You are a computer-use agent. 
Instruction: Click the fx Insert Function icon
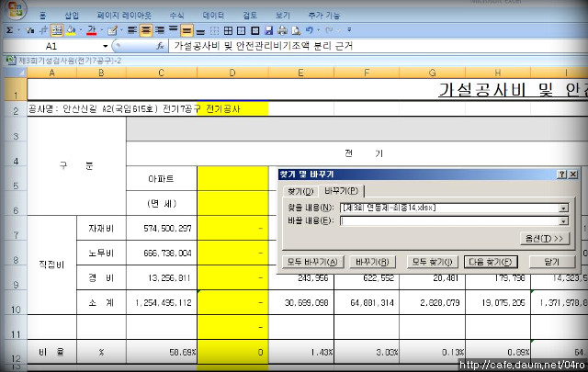[x=160, y=46]
